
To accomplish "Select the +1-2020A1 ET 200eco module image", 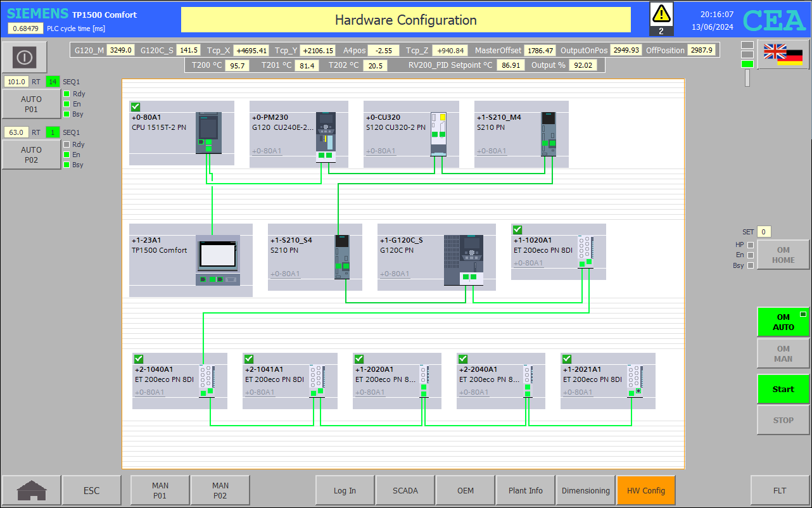I will click(x=423, y=381).
